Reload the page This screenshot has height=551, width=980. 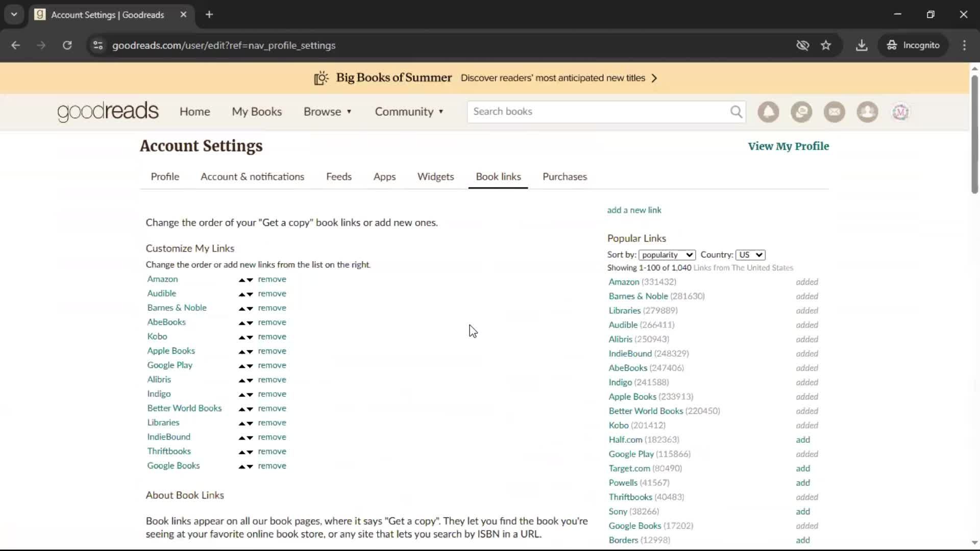pos(67,45)
